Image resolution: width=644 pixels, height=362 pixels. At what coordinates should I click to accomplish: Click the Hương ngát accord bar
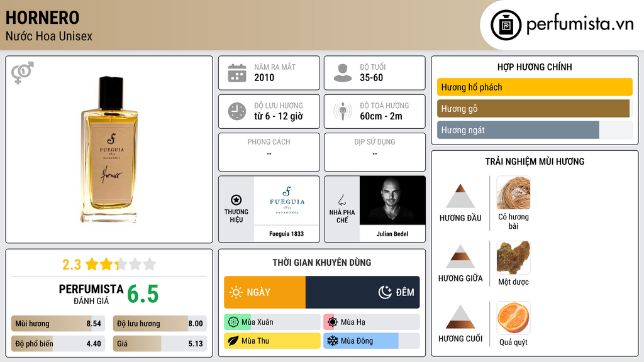click(535, 130)
